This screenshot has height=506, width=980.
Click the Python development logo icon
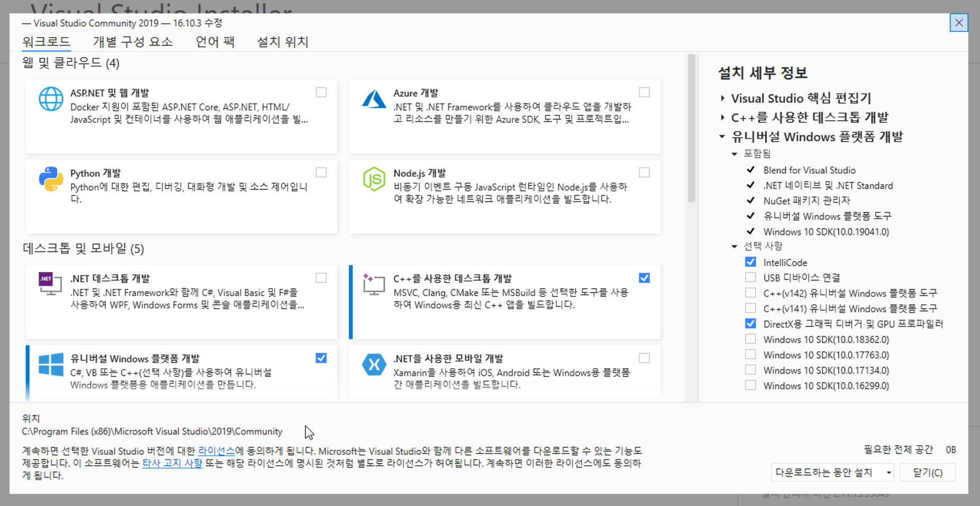point(51,179)
